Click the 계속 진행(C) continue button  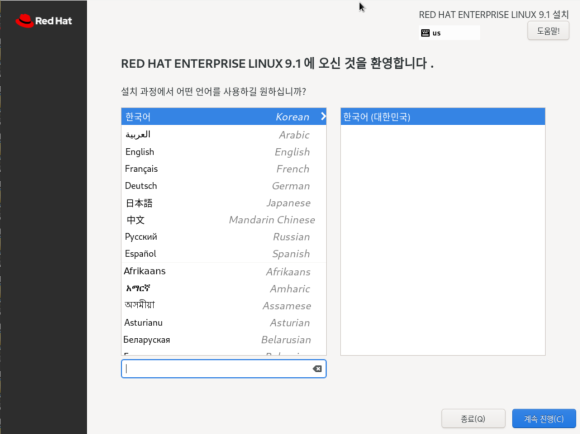544,418
